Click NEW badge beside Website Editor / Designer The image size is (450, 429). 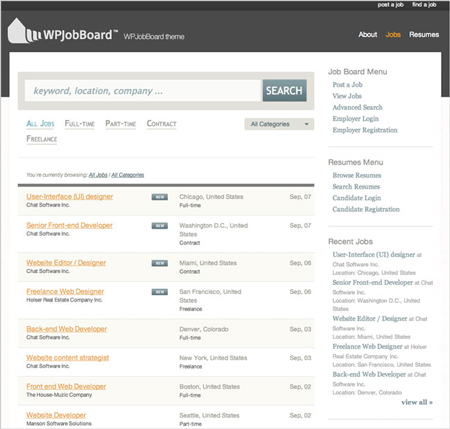point(160,263)
